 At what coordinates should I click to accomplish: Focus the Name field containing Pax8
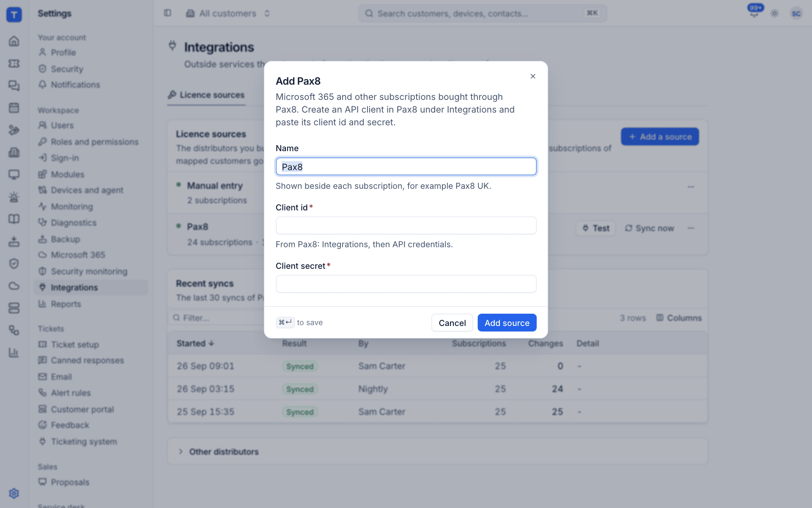pos(406,166)
